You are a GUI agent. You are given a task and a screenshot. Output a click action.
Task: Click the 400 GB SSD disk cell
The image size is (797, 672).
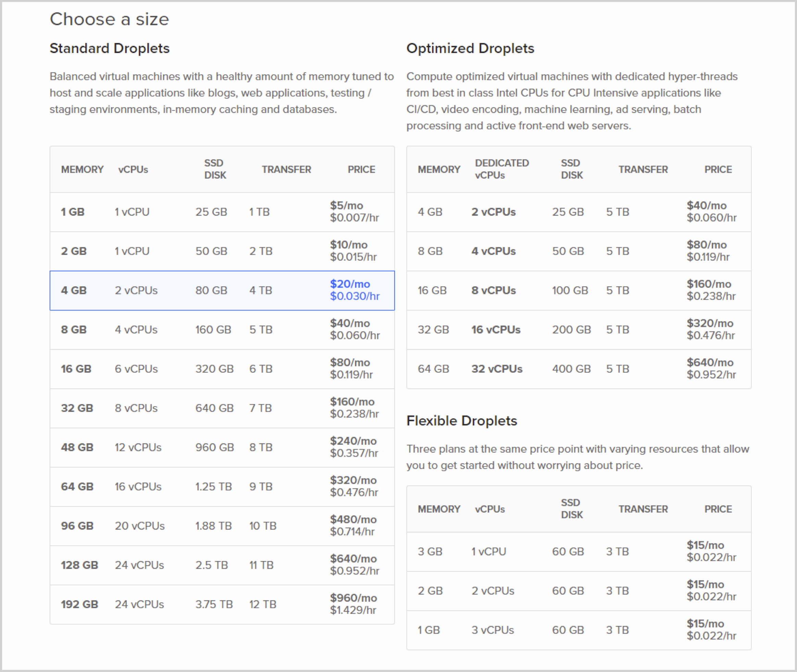[x=571, y=369]
